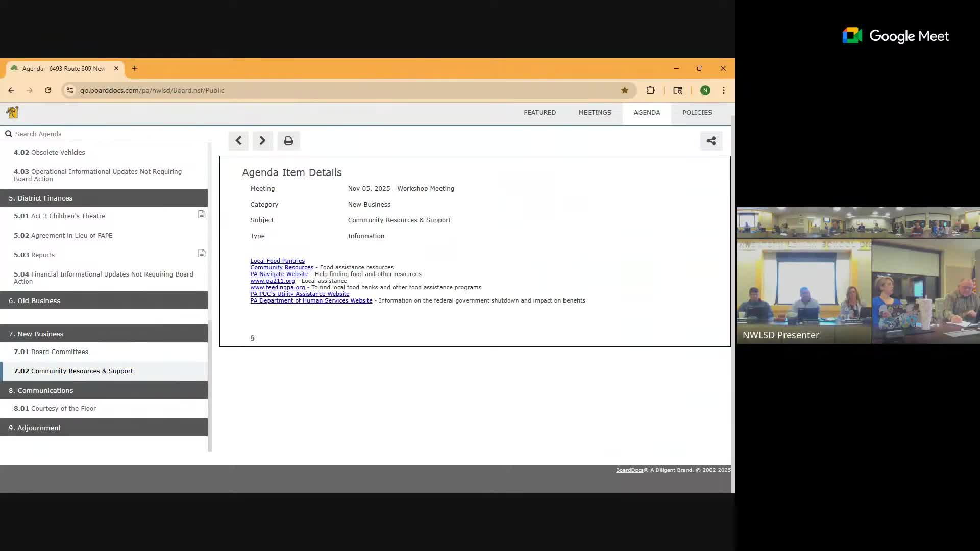Switch to the POLICIES tab
This screenshot has height=551, width=980.
point(697,113)
